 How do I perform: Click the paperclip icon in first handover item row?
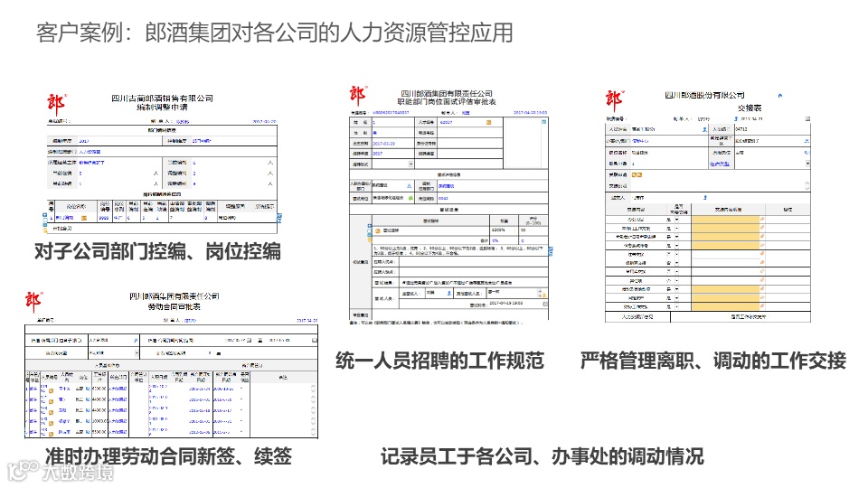tap(762, 219)
